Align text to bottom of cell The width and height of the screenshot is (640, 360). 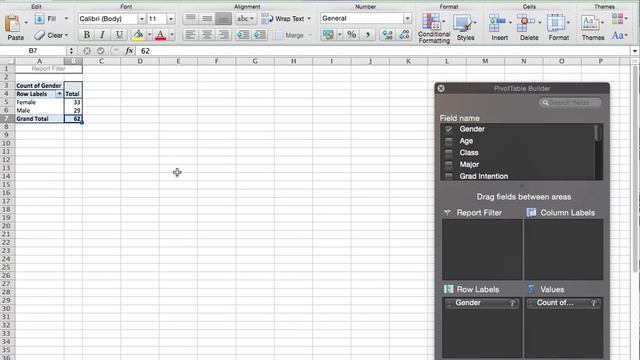[x=223, y=18]
